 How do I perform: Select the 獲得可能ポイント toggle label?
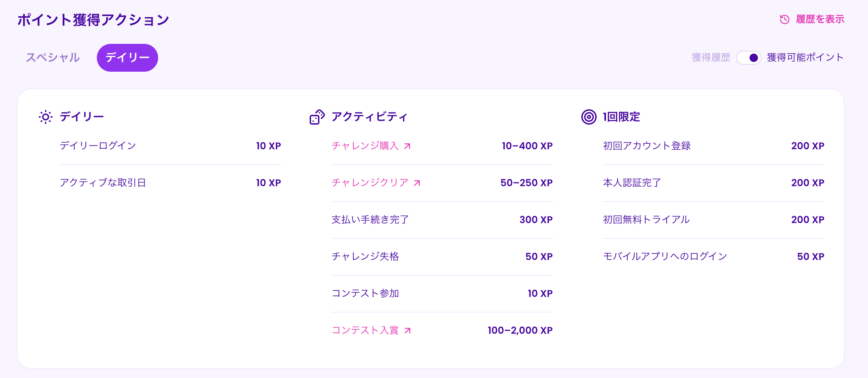[x=805, y=57]
